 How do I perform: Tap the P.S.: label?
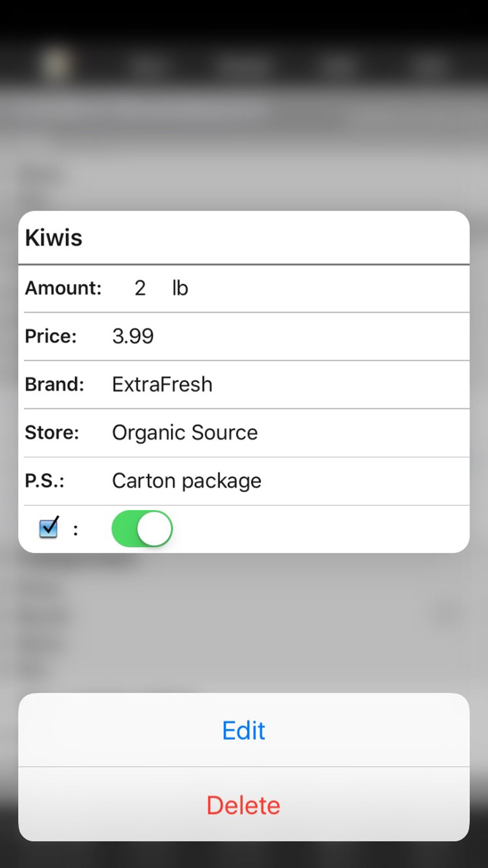(45, 481)
